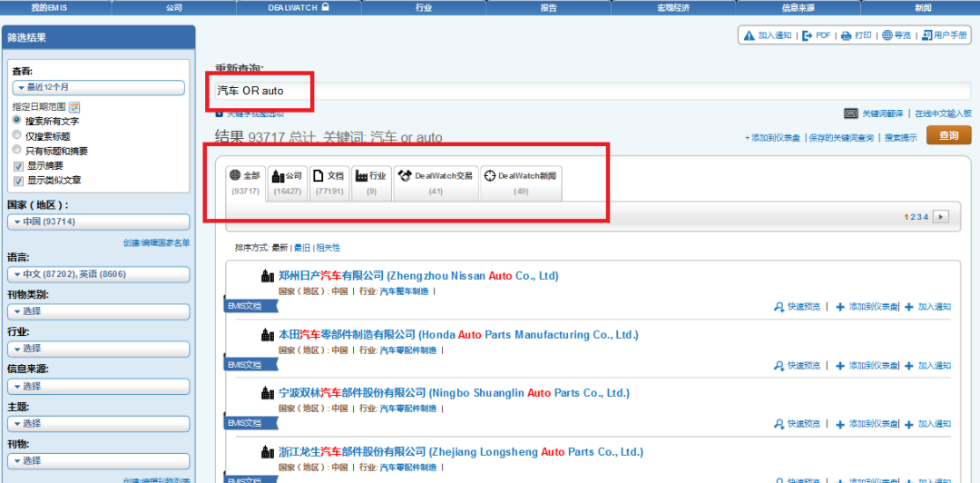The image size is (980, 483).
Task: Click the 汽车 OR auto search field
Action: coord(593,91)
